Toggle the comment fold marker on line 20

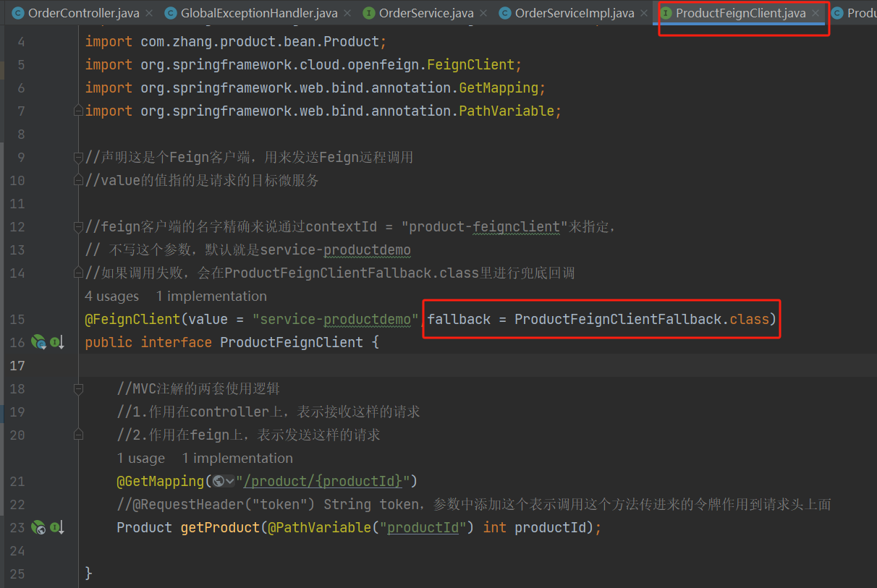78,435
